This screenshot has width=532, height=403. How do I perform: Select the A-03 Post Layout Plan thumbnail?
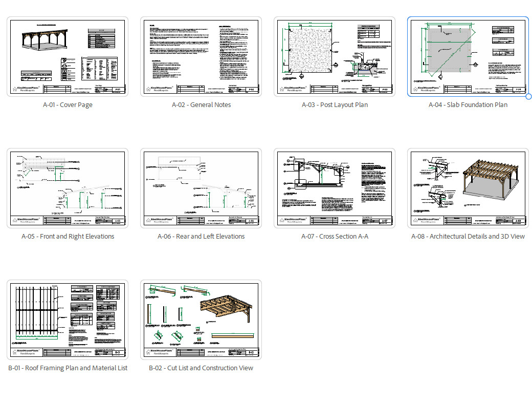coord(335,57)
